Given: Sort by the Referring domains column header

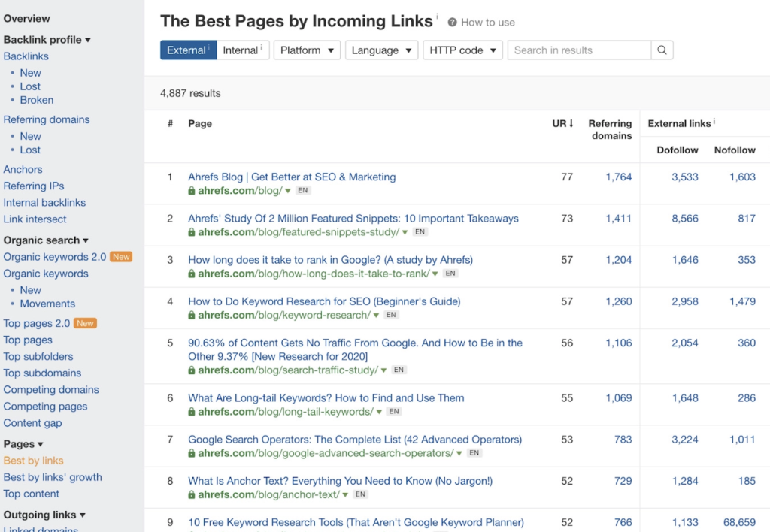Looking at the screenshot, I should pyautogui.click(x=611, y=129).
